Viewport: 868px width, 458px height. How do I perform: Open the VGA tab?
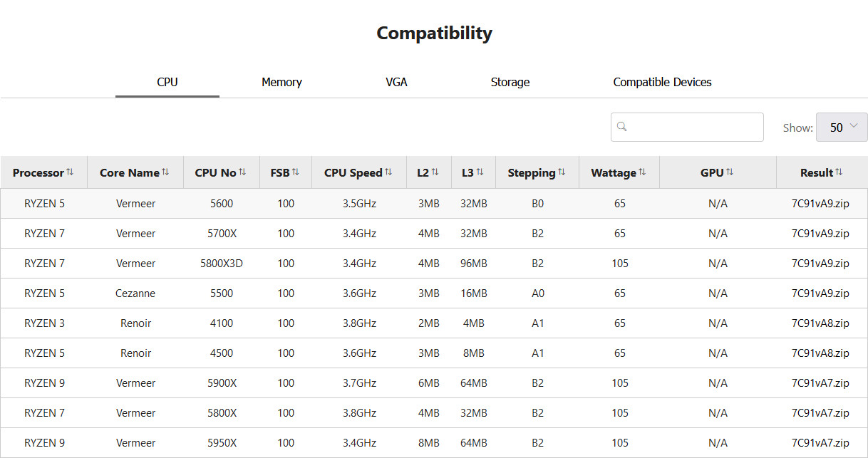(x=396, y=82)
